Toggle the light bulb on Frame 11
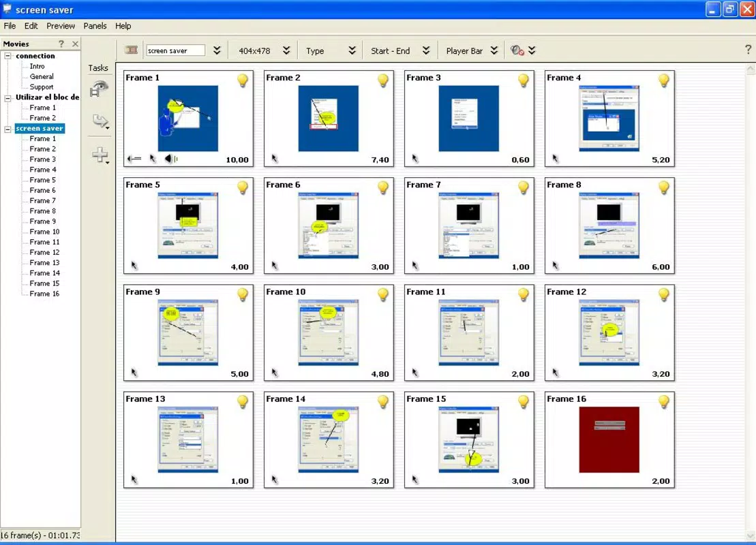Screen dimensions: 756x545 point(523,294)
